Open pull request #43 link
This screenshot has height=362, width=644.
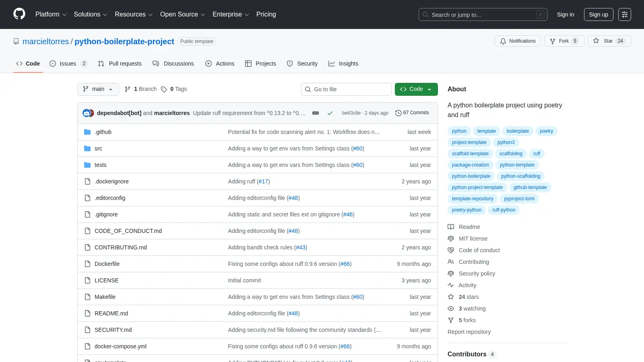301,247
